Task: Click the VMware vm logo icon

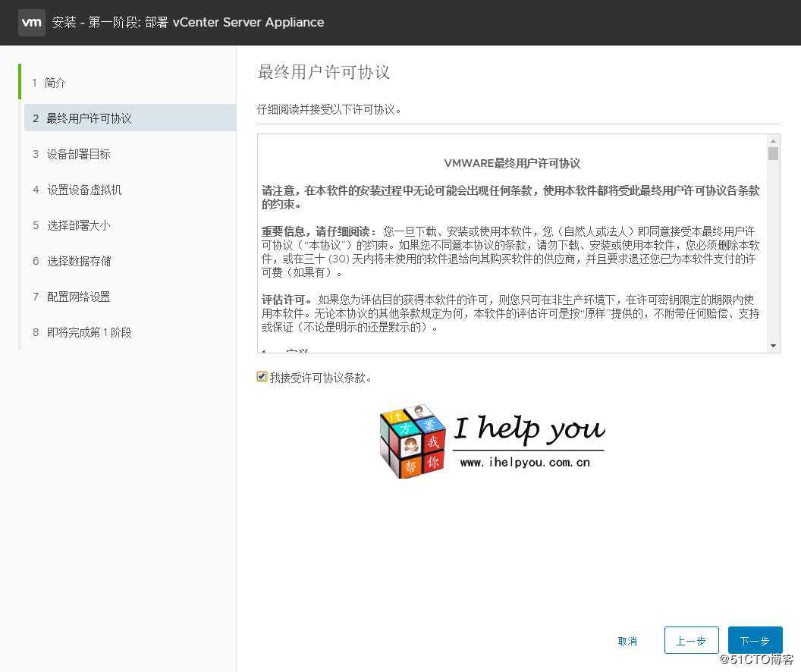Action: [x=32, y=23]
